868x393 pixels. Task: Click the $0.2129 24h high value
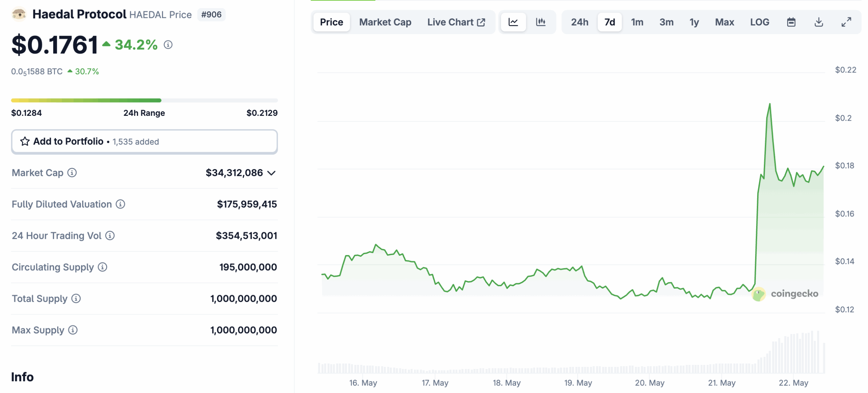[262, 113]
